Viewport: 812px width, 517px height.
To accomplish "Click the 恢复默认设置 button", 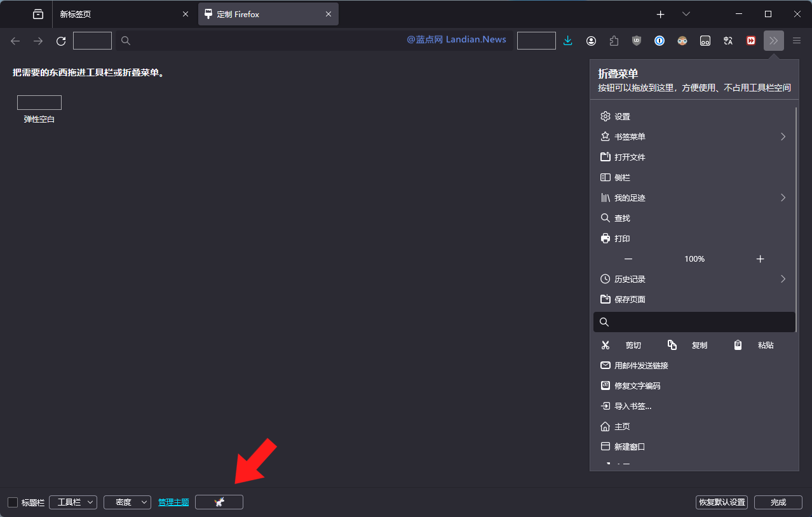I will [x=721, y=502].
